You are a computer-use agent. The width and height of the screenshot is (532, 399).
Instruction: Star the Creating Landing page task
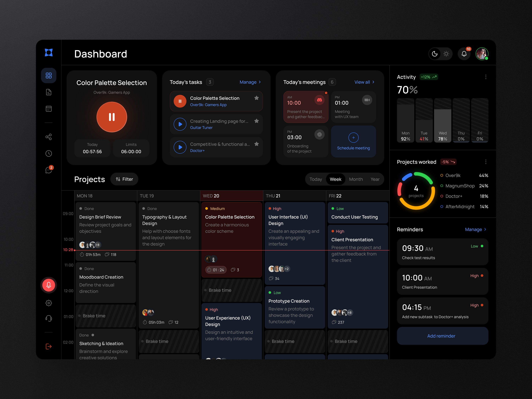click(256, 121)
